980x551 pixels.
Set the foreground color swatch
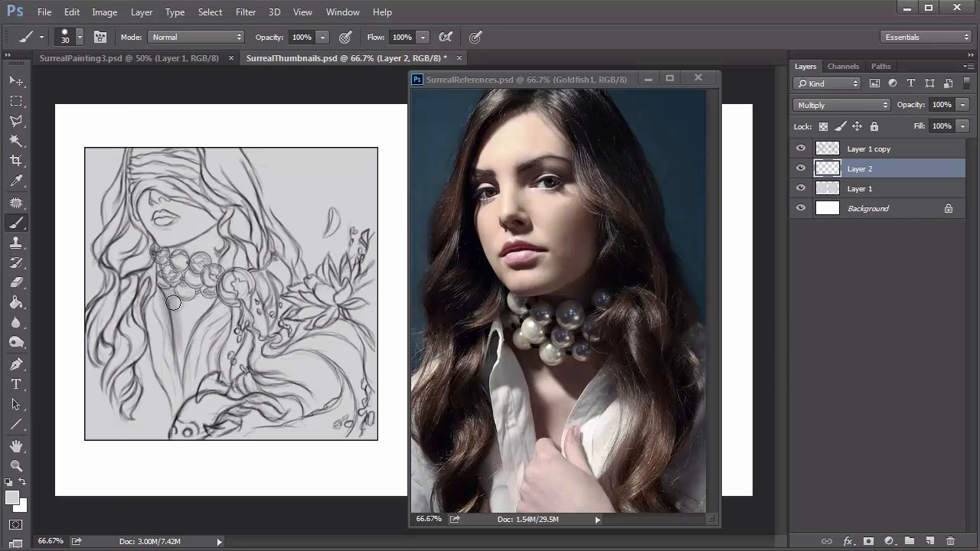(11, 497)
